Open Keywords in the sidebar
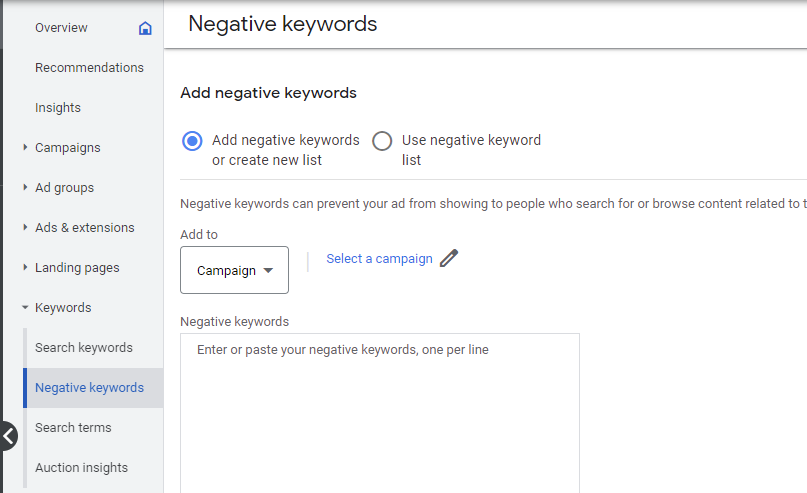This screenshot has height=493, width=807. [63, 308]
